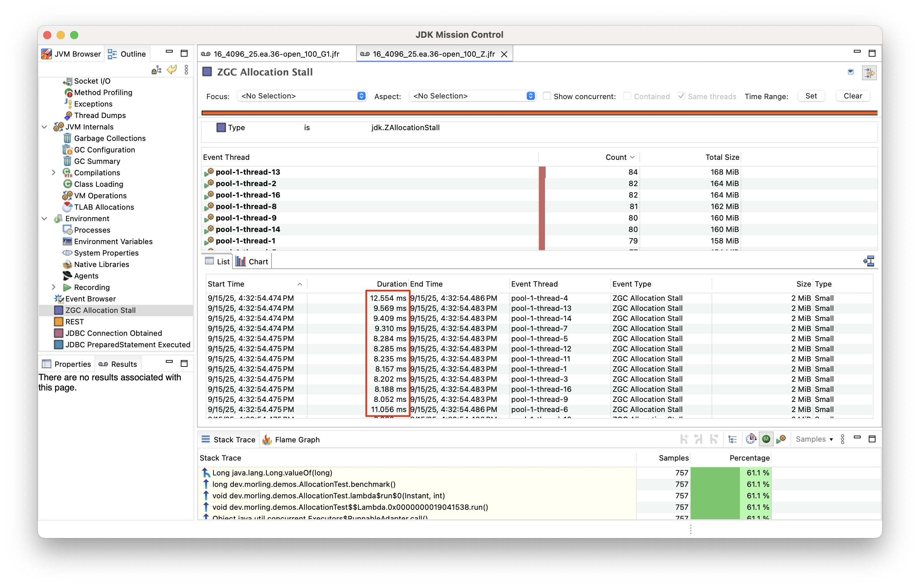Click the orange time range bar
Image resolution: width=920 pixels, height=588 pixels.
tap(539, 113)
